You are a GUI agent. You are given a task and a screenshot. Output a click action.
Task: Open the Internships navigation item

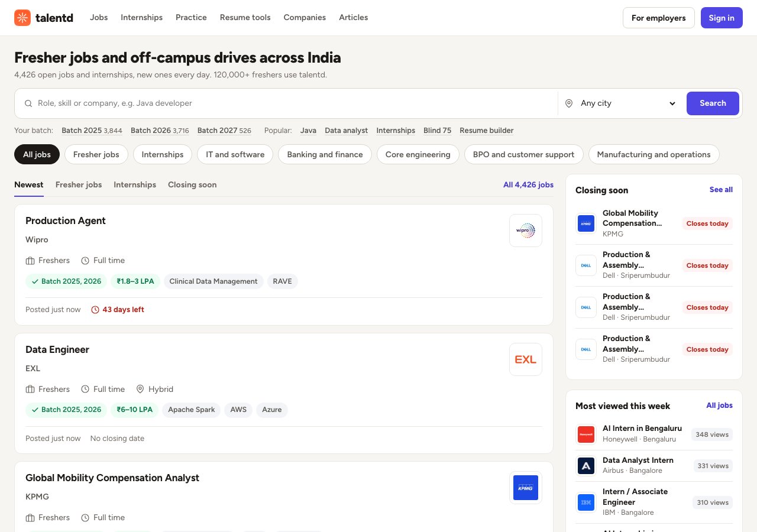click(x=142, y=18)
